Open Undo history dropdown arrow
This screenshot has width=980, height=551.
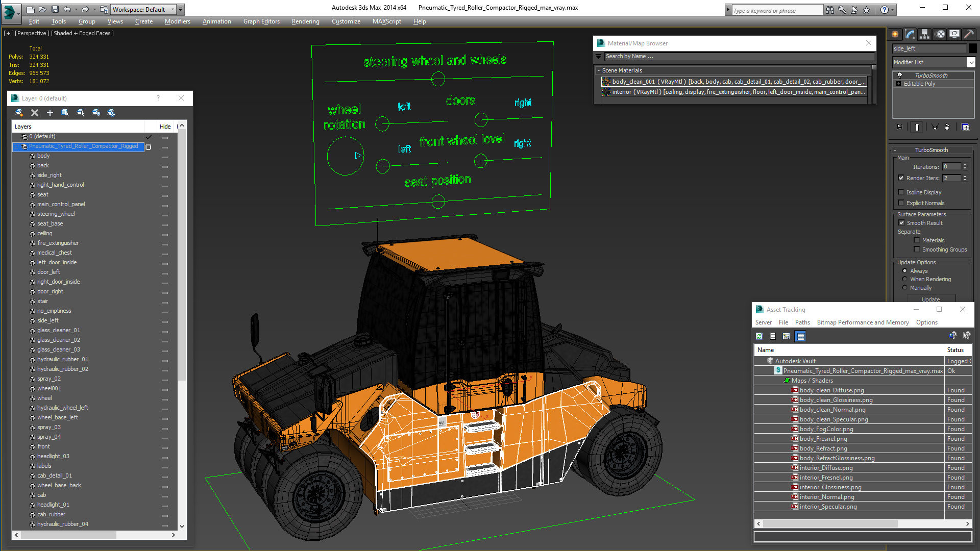(x=76, y=9)
